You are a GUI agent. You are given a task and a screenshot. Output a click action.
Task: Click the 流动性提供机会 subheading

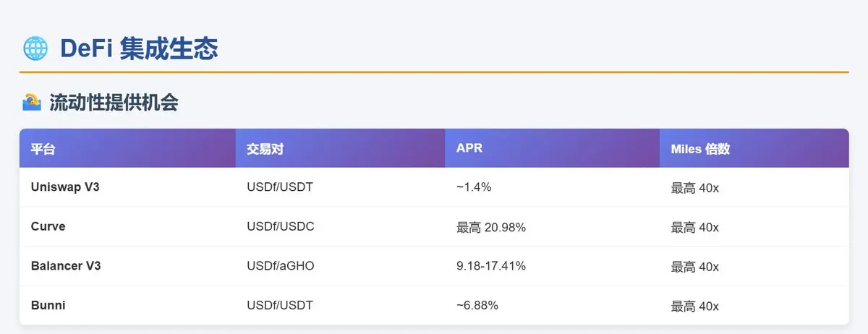coord(114,103)
